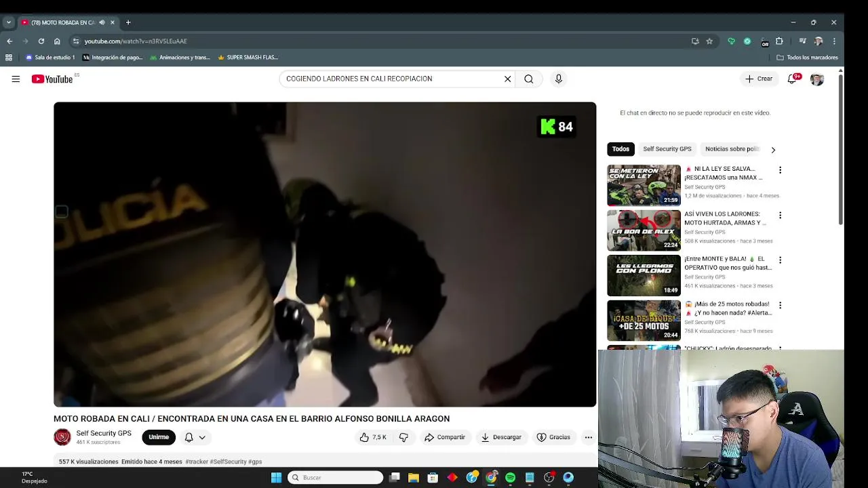Run search with the magnifier button
The height and width of the screenshot is (488, 868).
(528, 79)
